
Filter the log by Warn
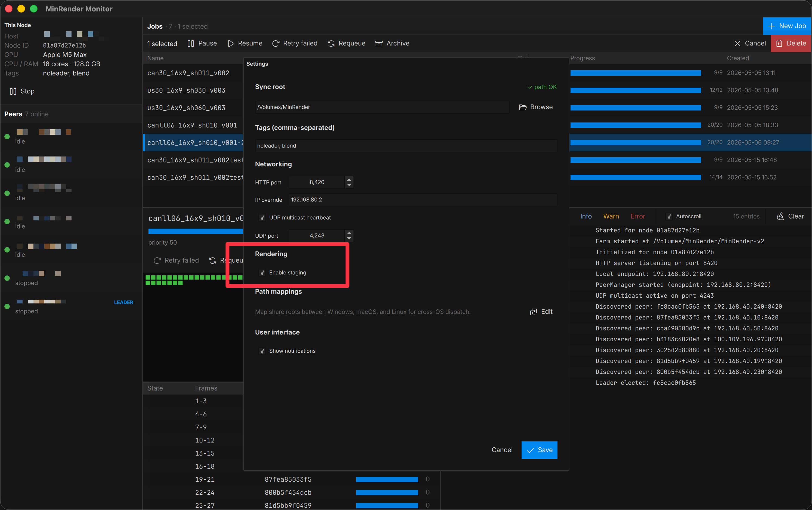611,216
